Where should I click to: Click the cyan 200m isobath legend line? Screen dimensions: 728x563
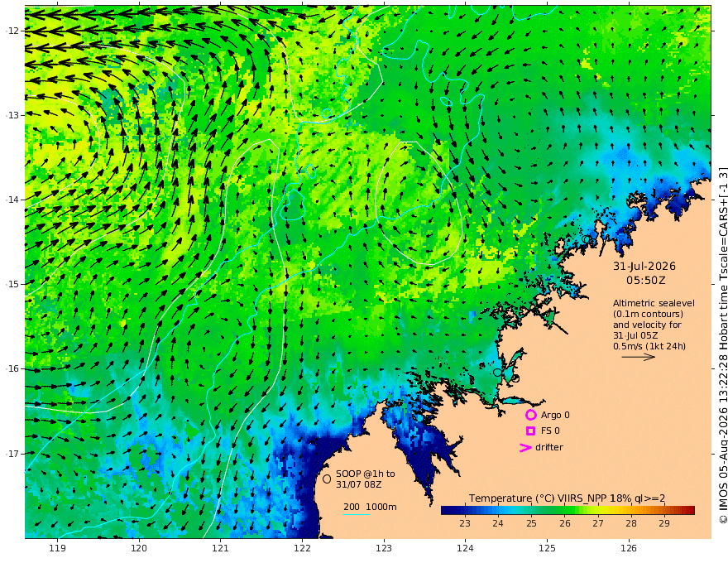[x=357, y=514]
